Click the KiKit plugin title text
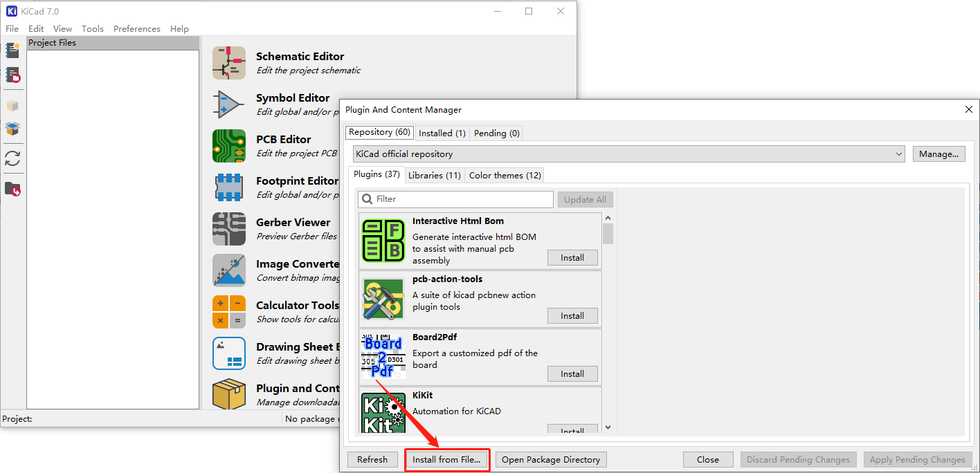The image size is (980, 473). (422, 396)
